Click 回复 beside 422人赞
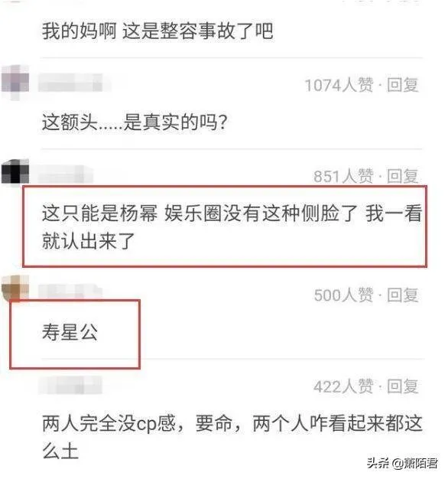Viewport: 448px width, 479px height. 403,386
